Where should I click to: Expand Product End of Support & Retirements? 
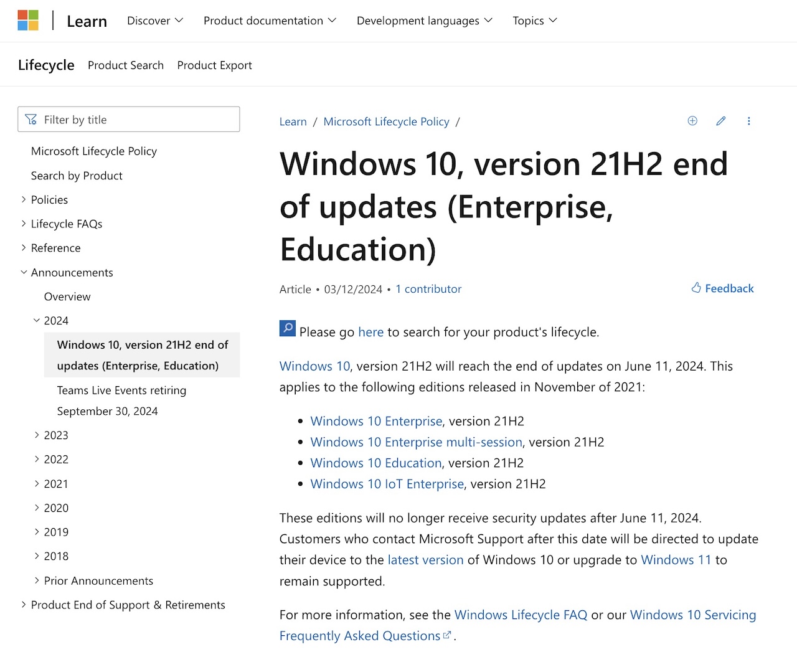coord(24,605)
